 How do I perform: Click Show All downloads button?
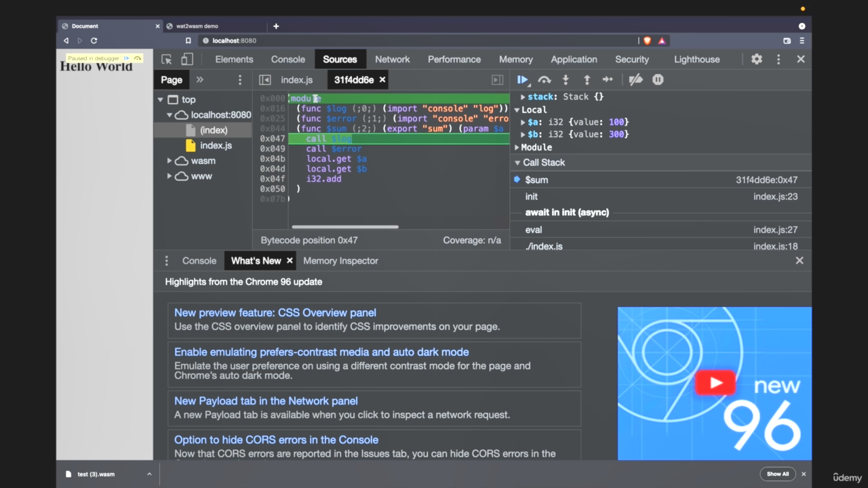click(x=778, y=474)
